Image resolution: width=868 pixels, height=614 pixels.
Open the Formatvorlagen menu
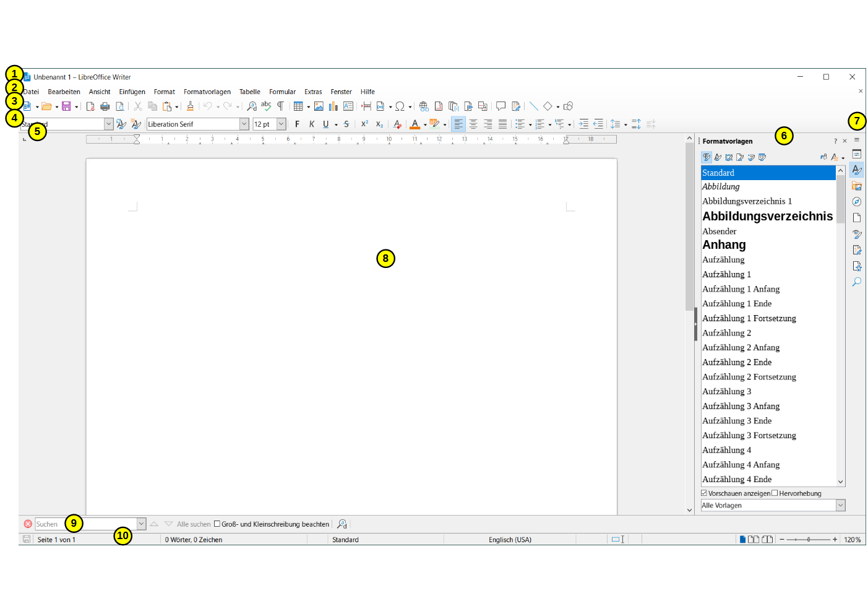coord(207,92)
